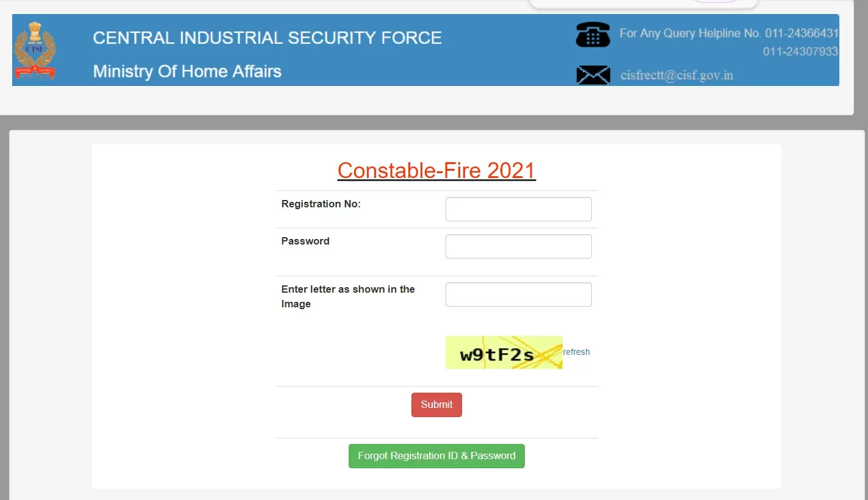Click the Ministry Of Home Affairs text
The width and height of the screenshot is (868, 500).
point(187,71)
